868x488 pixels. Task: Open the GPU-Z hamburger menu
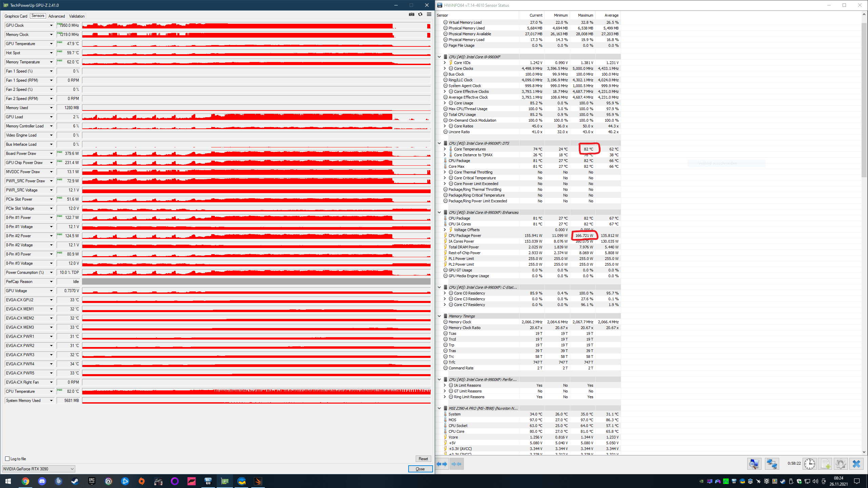pos(429,14)
